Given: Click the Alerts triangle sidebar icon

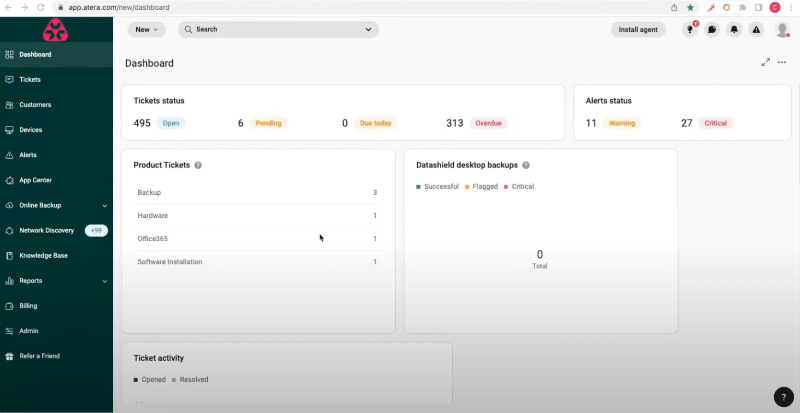Looking at the screenshot, I should [x=9, y=155].
